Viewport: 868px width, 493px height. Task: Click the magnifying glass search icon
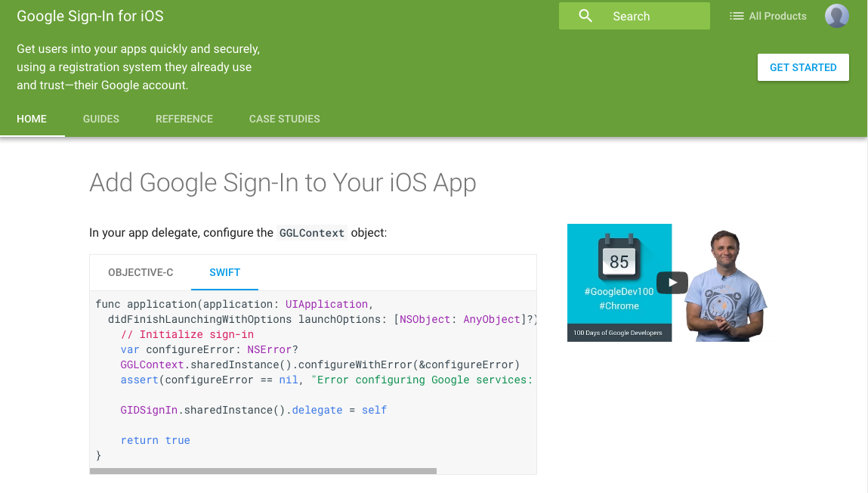tap(585, 16)
